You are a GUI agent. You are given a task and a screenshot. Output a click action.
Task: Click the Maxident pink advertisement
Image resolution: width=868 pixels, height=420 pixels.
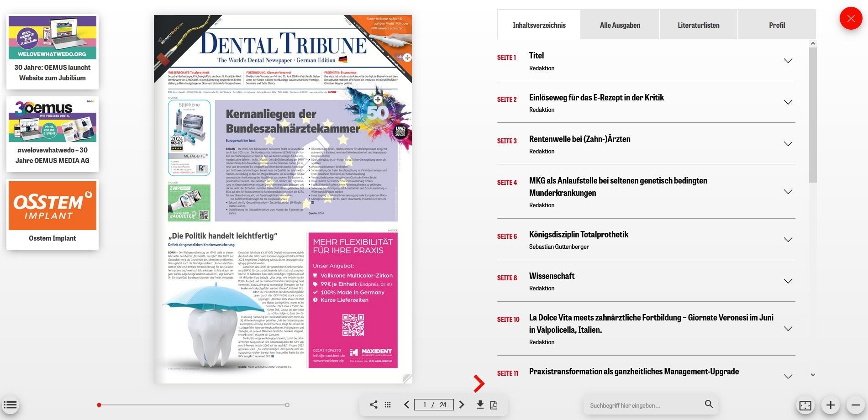click(352, 300)
